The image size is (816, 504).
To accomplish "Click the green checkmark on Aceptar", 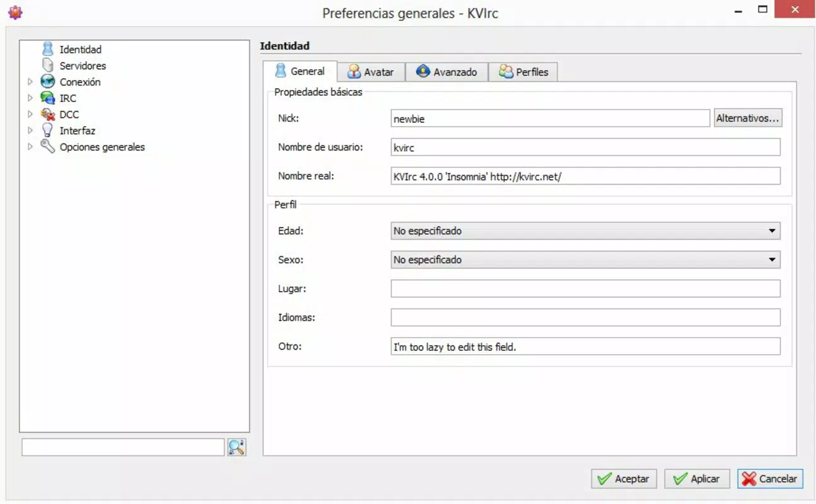I will 604,479.
